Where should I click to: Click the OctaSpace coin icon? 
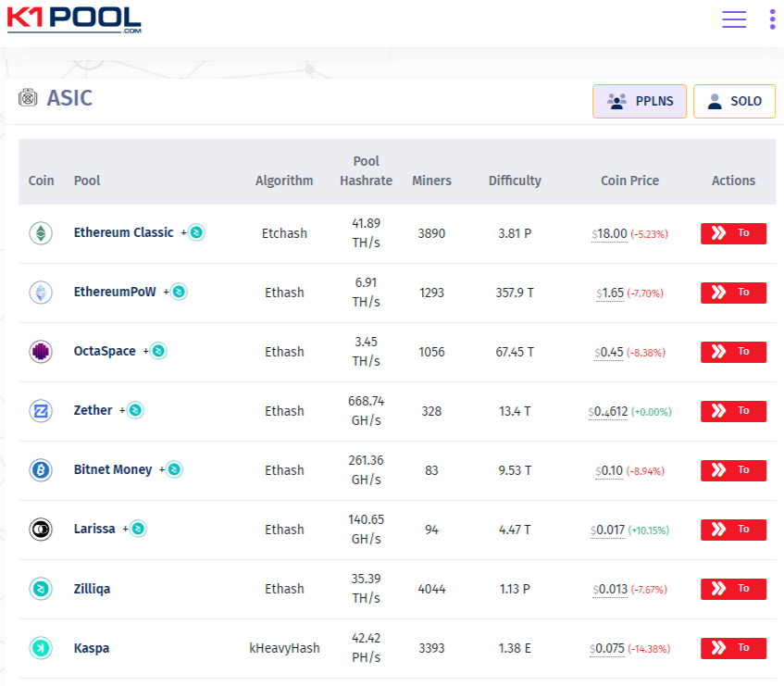(41, 352)
